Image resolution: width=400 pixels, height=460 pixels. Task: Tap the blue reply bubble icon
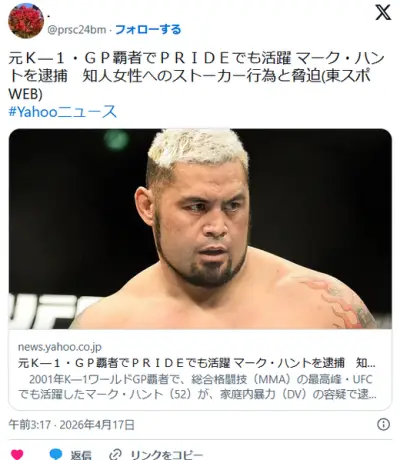[x=56, y=454]
